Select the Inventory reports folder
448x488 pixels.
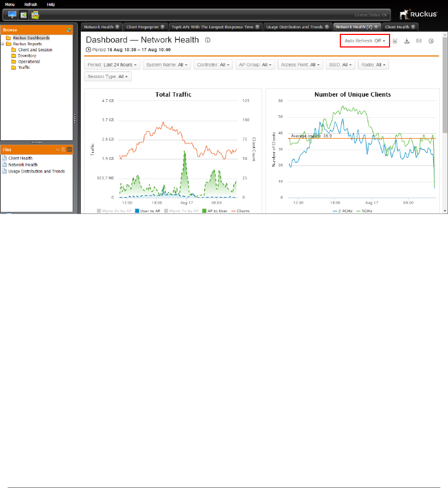(x=27, y=56)
